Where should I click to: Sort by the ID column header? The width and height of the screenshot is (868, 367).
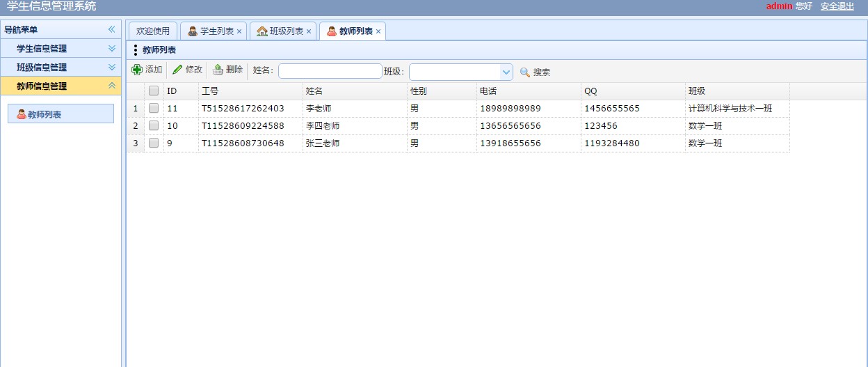tap(181, 91)
